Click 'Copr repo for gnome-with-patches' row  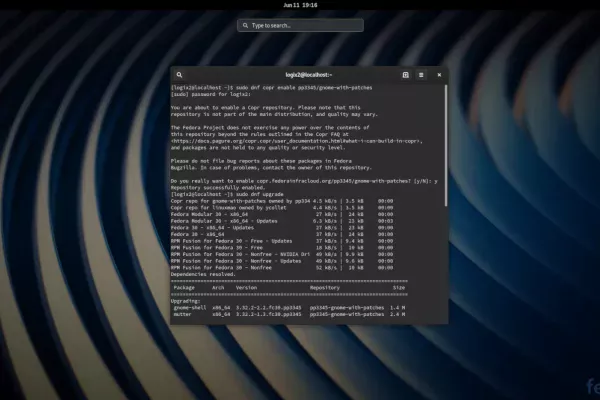point(282,201)
